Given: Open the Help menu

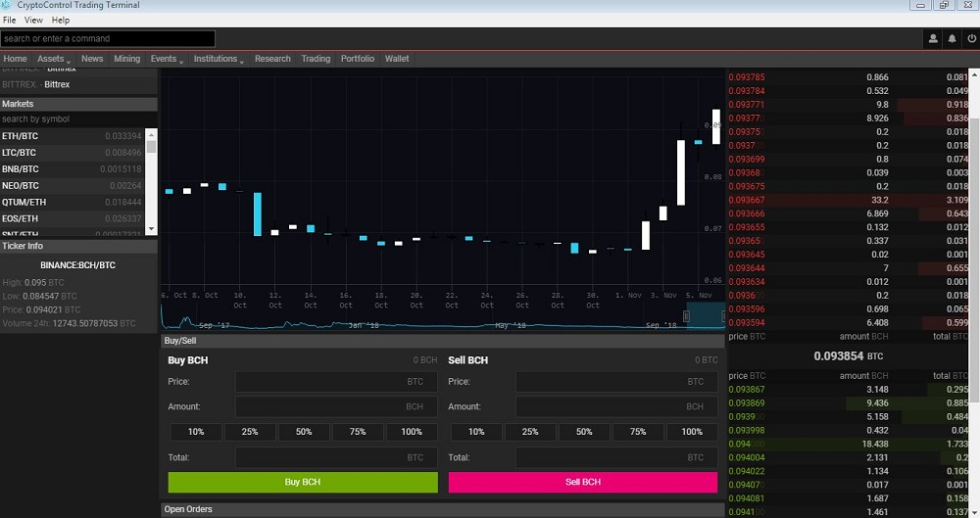Looking at the screenshot, I should (61, 20).
